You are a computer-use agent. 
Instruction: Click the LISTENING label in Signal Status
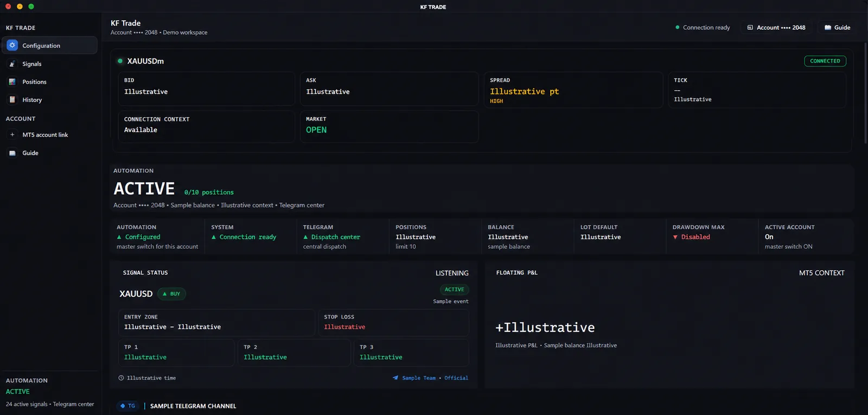tap(452, 273)
